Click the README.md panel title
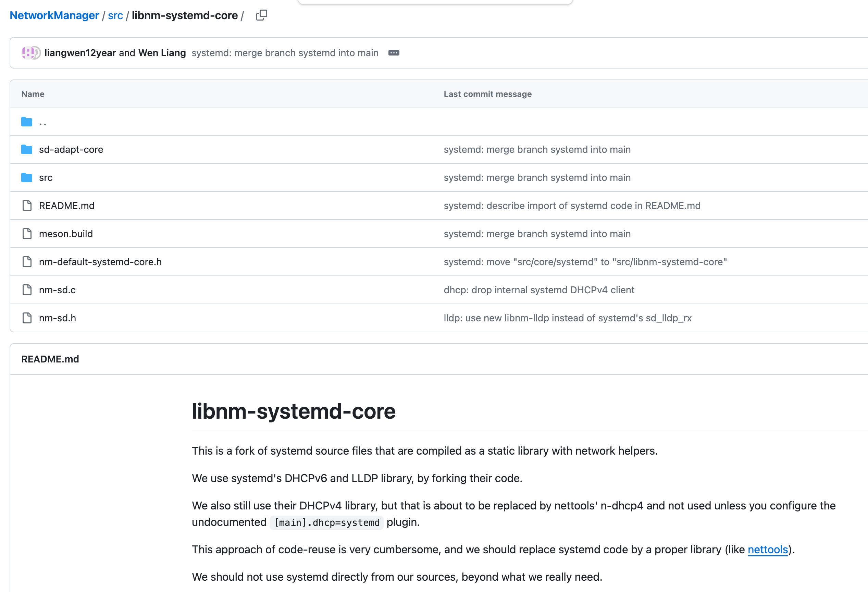 pyautogui.click(x=50, y=359)
